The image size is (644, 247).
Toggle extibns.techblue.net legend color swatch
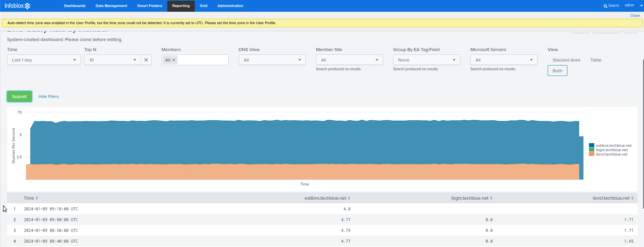tap(591, 146)
